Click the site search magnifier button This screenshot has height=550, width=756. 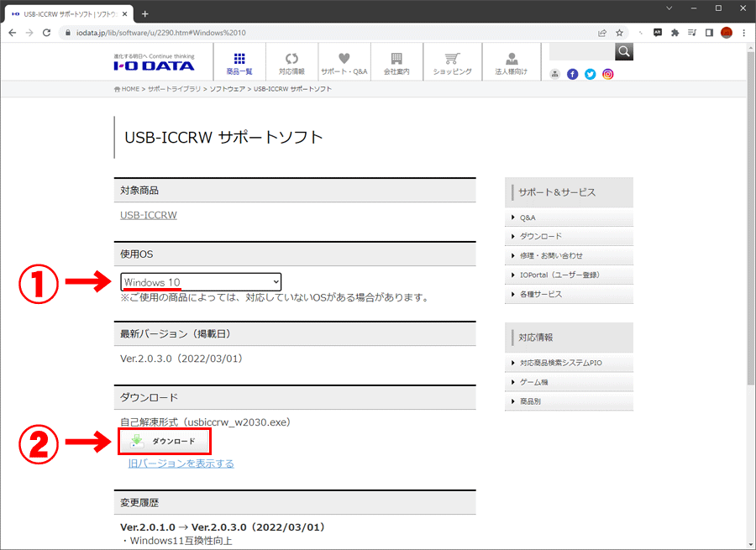point(624,51)
